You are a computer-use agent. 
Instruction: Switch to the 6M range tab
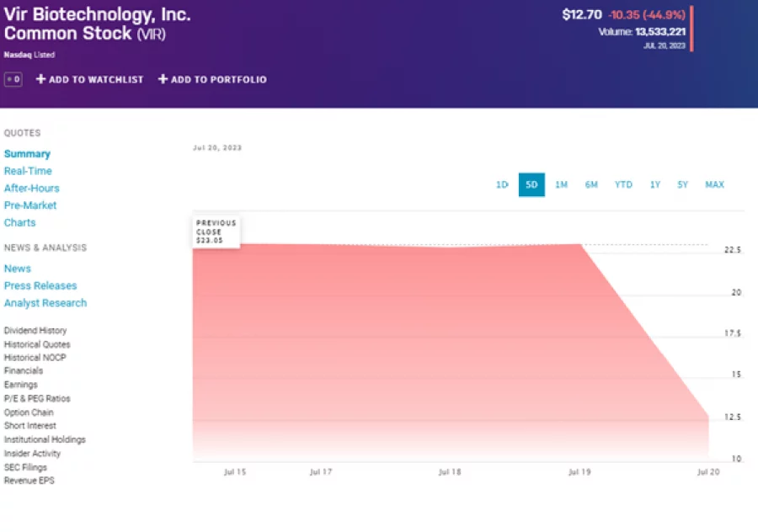click(591, 184)
